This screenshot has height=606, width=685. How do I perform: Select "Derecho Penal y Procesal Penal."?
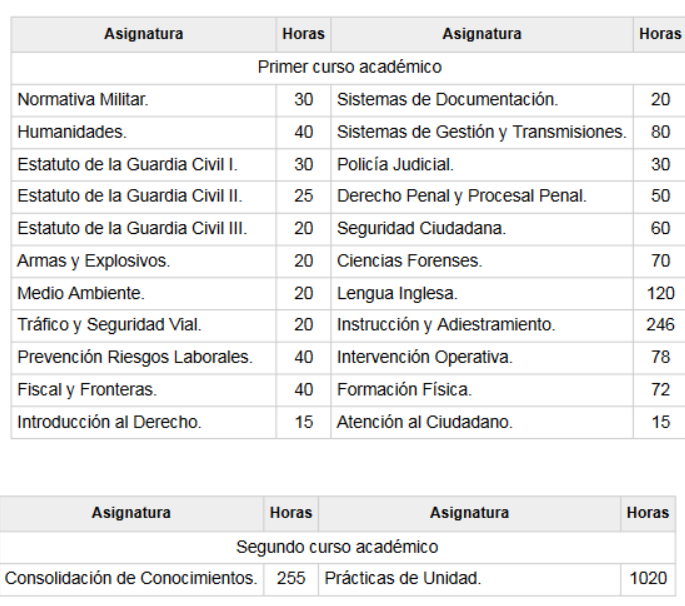(x=462, y=196)
